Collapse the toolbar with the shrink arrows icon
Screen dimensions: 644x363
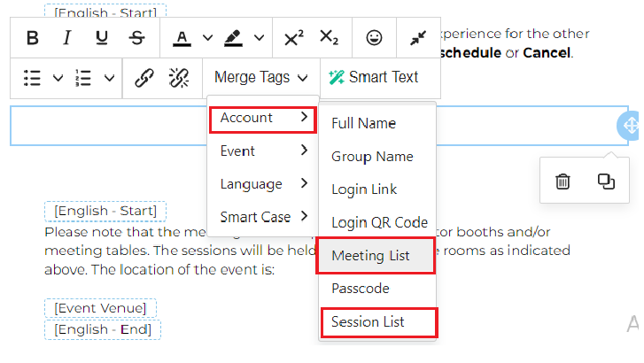pyautogui.click(x=419, y=38)
